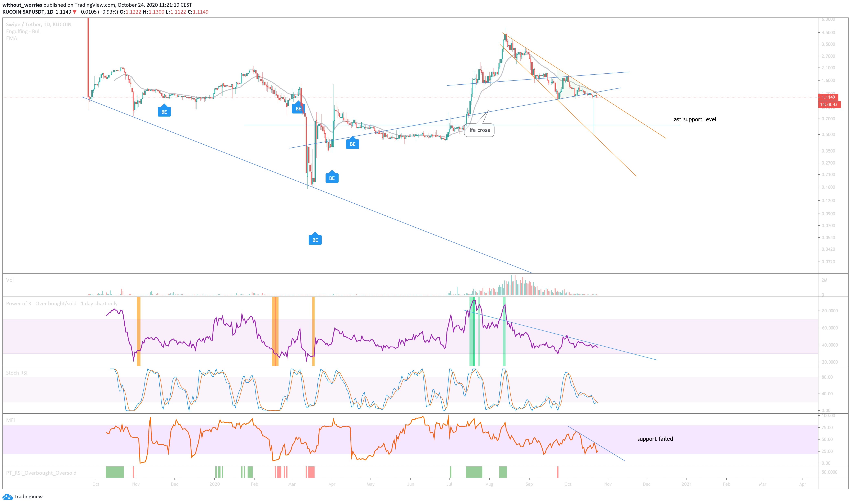The image size is (851, 504).
Task: Click the 'Aug' label on the time axis
Action: pos(489,484)
